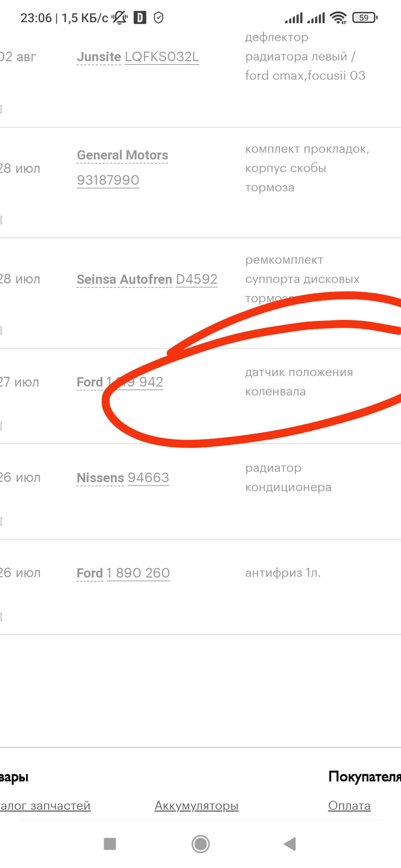
Task: Go to Аккумуляторы footer link
Action: (196, 806)
